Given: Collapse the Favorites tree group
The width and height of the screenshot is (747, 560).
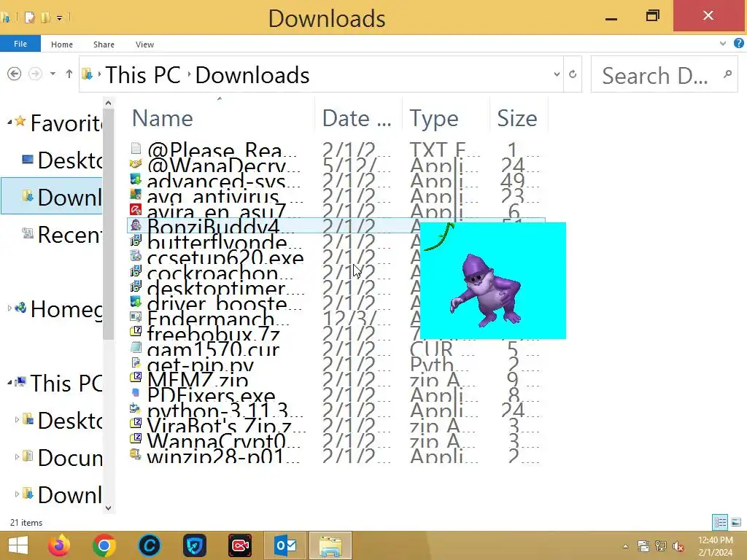Looking at the screenshot, I should point(9,122).
